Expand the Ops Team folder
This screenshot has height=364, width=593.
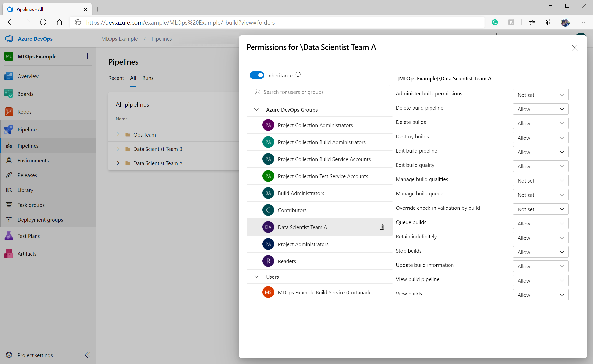pyautogui.click(x=118, y=134)
